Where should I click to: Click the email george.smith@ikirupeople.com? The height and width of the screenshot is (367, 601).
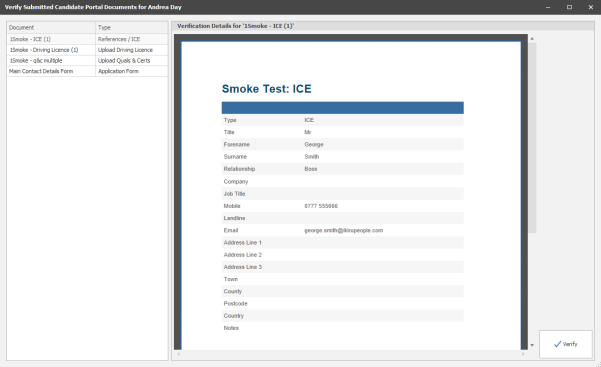coord(343,230)
